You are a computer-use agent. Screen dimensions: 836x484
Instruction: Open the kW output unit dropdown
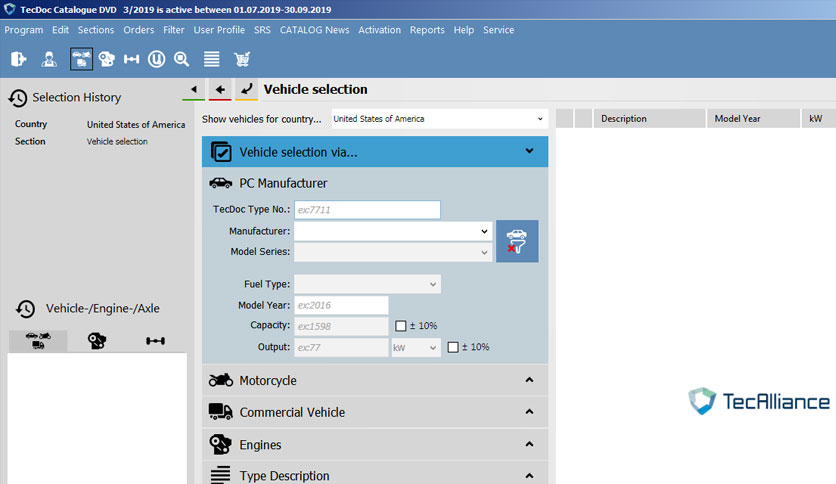[416, 348]
